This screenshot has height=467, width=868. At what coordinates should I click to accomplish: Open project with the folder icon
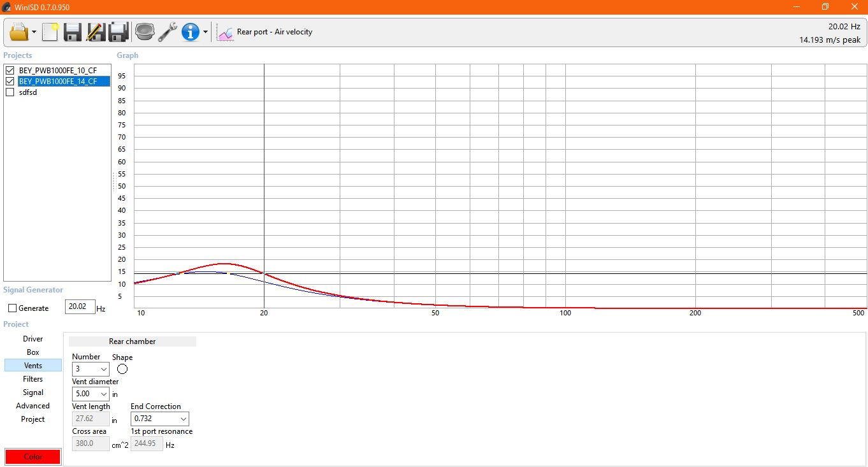point(20,31)
